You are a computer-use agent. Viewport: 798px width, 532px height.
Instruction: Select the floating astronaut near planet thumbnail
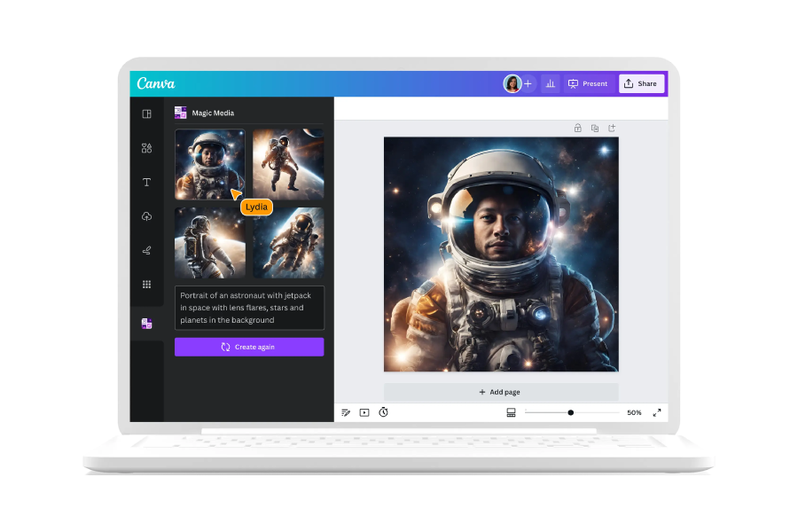click(x=288, y=164)
